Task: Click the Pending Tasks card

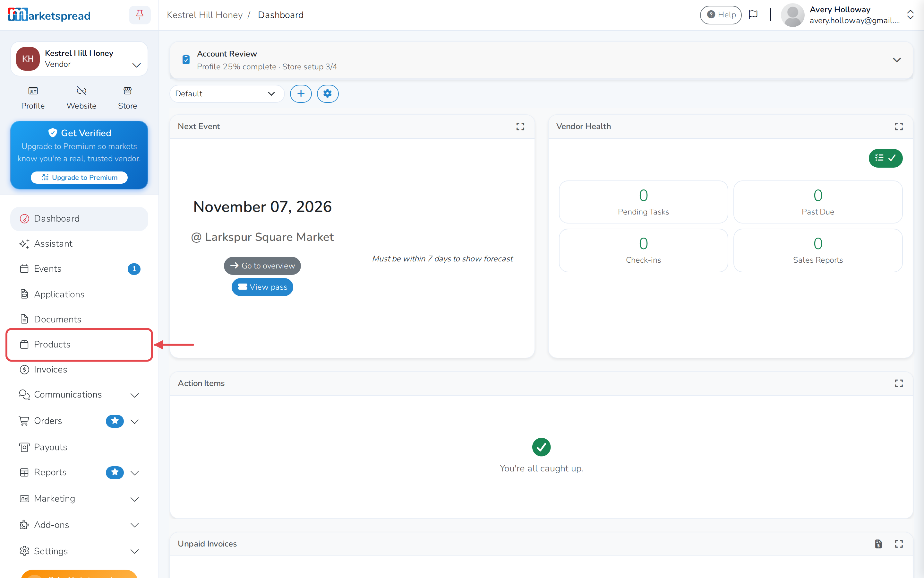Action: (643, 202)
